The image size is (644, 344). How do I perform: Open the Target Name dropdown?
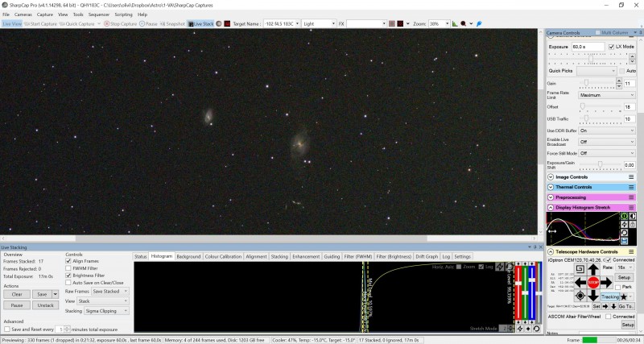(x=297, y=24)
